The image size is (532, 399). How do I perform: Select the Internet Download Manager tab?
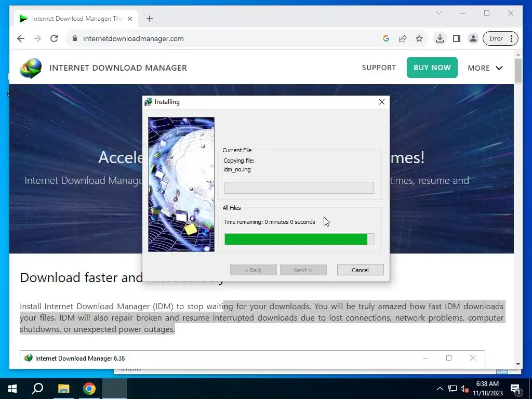[76, 19]
